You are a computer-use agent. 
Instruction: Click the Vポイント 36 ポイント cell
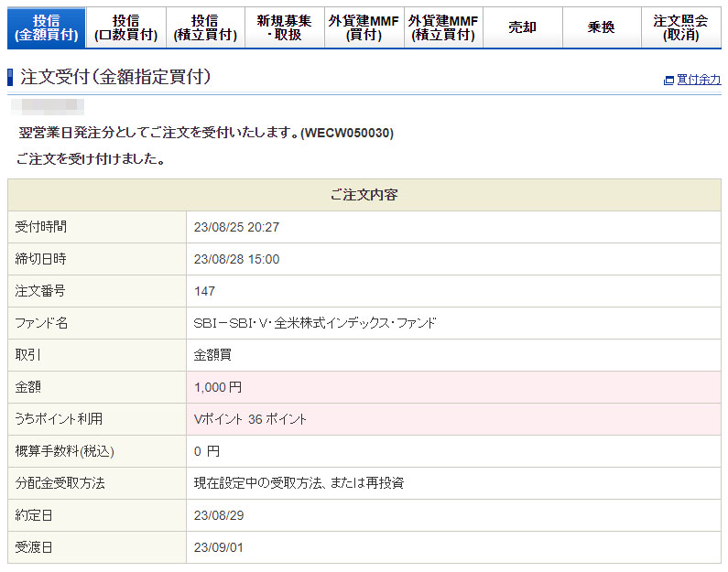click(250, 419)
